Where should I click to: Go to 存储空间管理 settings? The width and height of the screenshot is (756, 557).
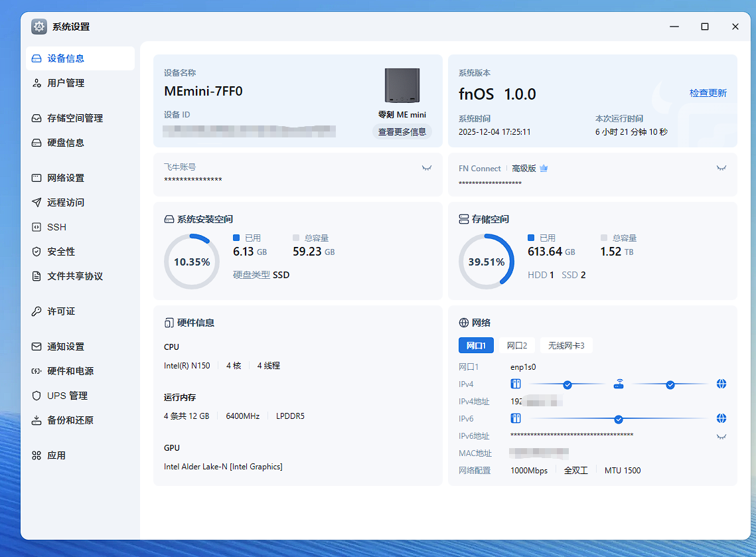click(x=74, y=118)
